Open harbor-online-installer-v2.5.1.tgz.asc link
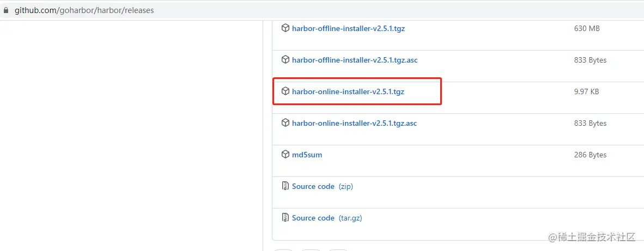 tap(355, 123)
